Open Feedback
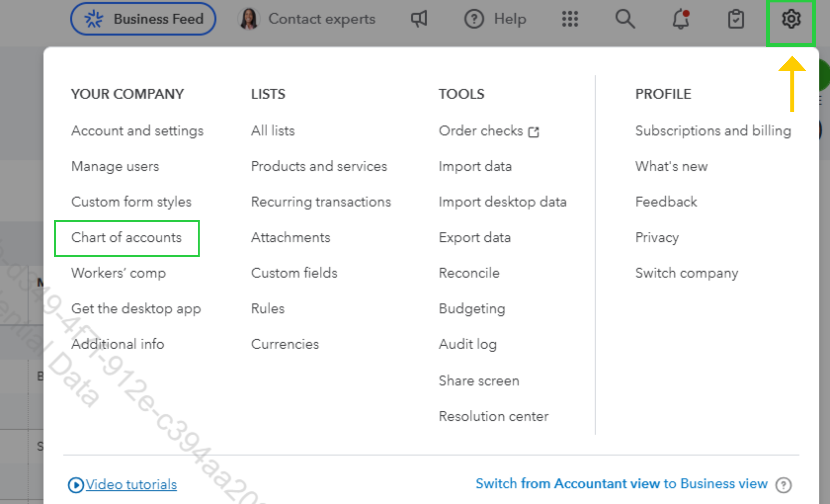830x504 pixels. coord(666,202)
